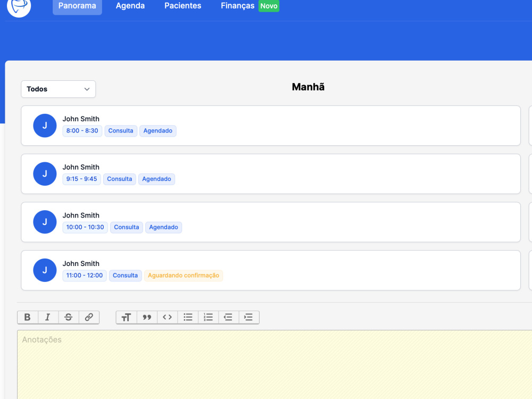Decrease indent level
The height and width of the screenshot is (399, 532).
[228, 317]
